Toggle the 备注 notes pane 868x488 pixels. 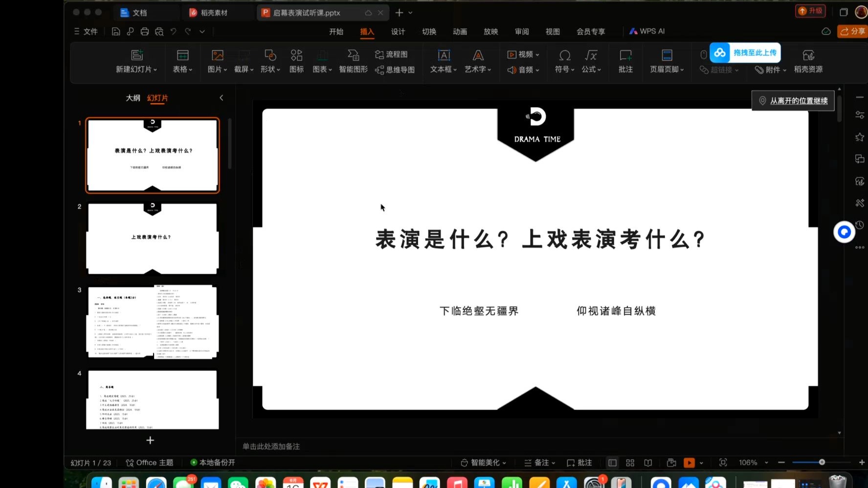pyautogui.click(x=539, y=462)
